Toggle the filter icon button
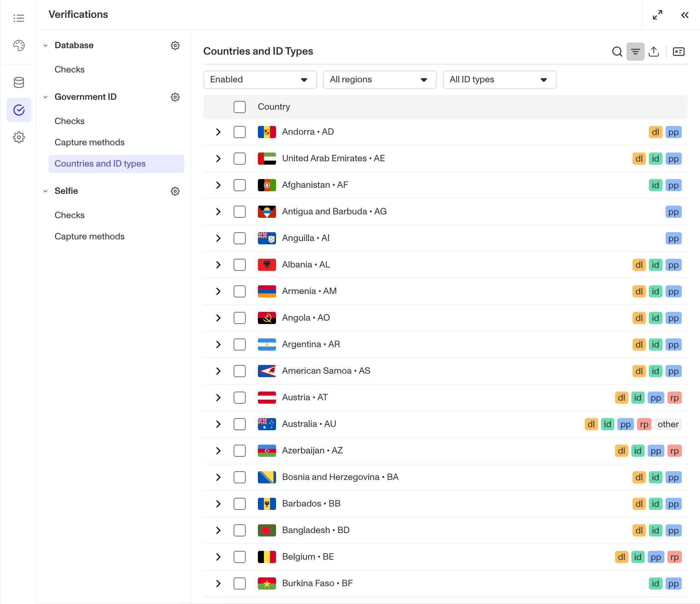The image size is (700, 604). coord(636,52)
